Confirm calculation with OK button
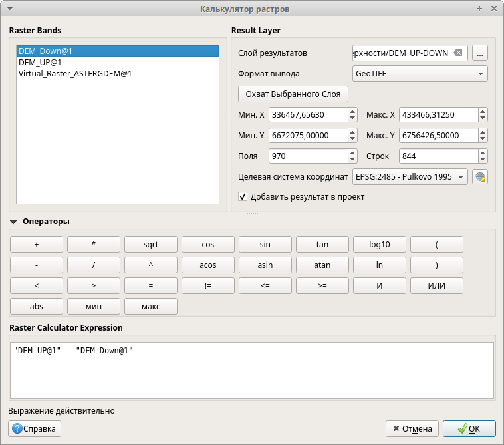Image resolution: width=504 pixels, height=445 pixels. click(x=469, y=428)
